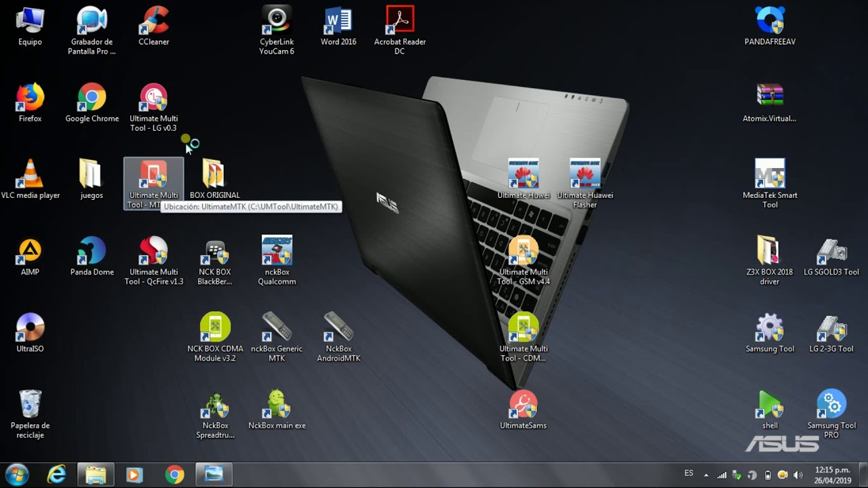Launch Ultimate Huawei shortcut
The image size is (868, 488).
coord(524,180)
